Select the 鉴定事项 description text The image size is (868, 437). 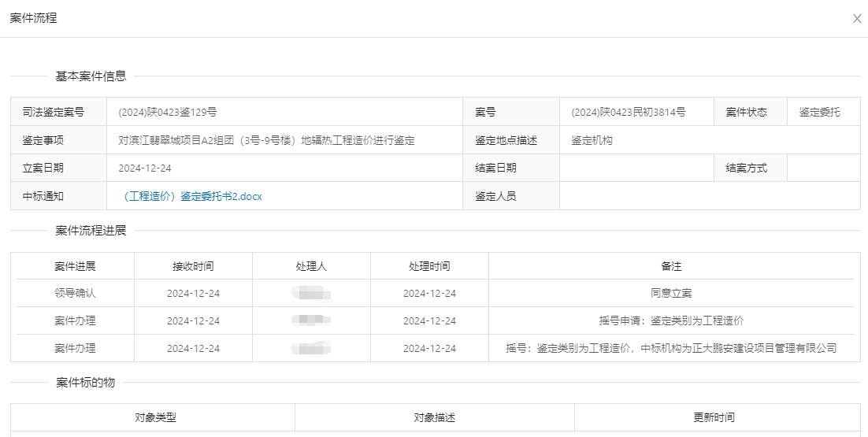pyautogui.click(x=266, y=141)
